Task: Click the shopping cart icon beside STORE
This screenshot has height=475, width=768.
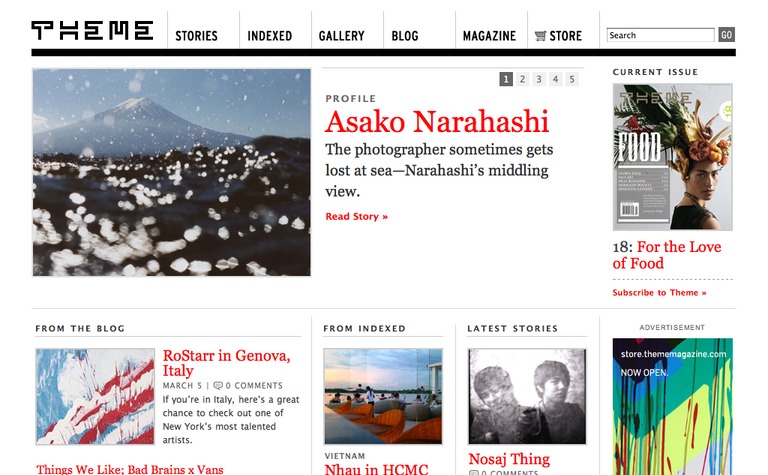Action: click(540, 36)
